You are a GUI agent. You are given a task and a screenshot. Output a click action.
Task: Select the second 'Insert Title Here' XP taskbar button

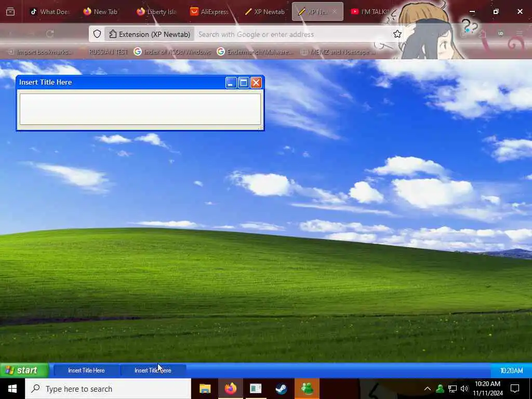[153, 370]
